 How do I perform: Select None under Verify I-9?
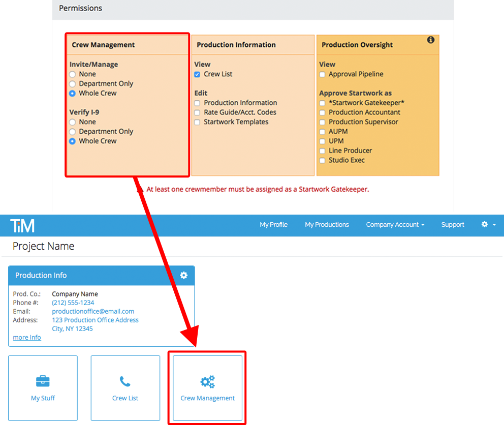(x=72, y=122)
